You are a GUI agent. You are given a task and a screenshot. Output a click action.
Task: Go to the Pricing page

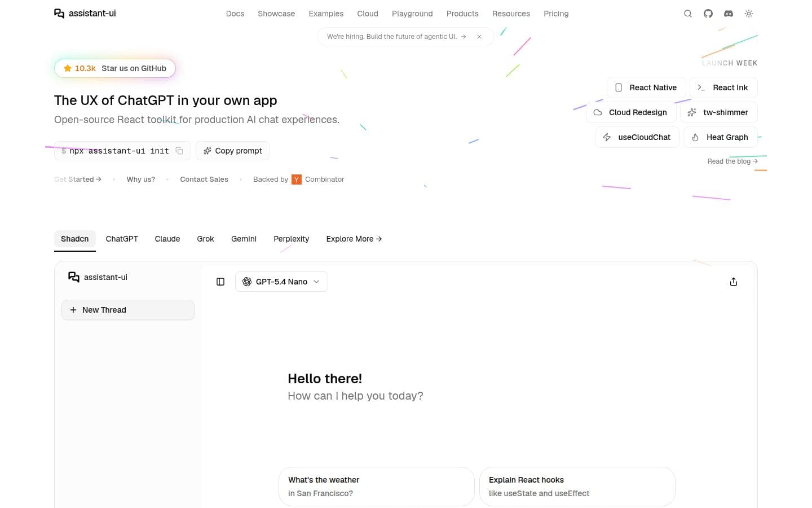pyautogui.click(x=556, y=14)
